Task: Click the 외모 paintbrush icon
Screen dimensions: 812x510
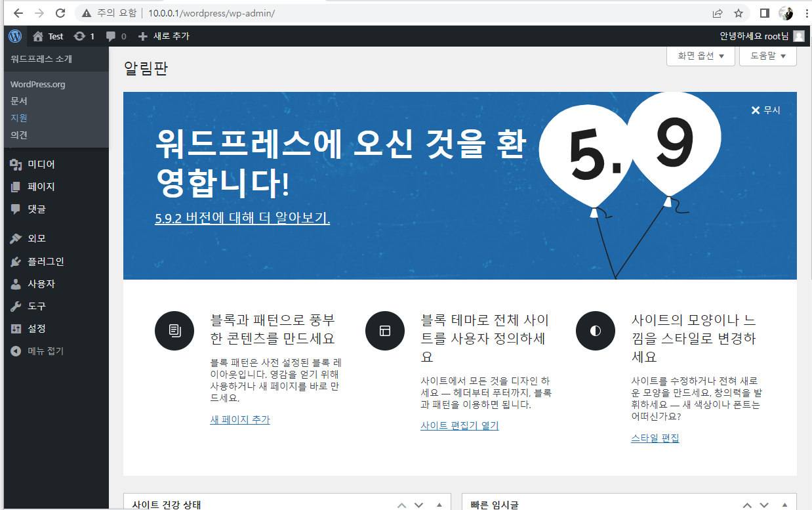Action: [x=16, y=238]
